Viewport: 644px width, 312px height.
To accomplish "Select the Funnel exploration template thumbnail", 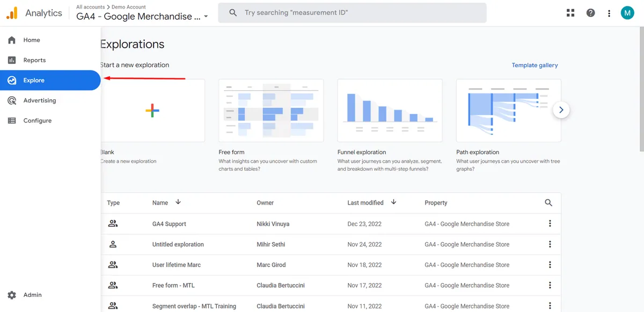I will 390,111.
